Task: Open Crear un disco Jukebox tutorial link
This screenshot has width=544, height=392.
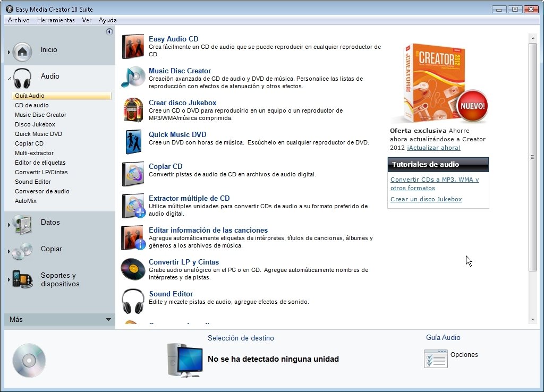Action: click(x=426, y=199)
